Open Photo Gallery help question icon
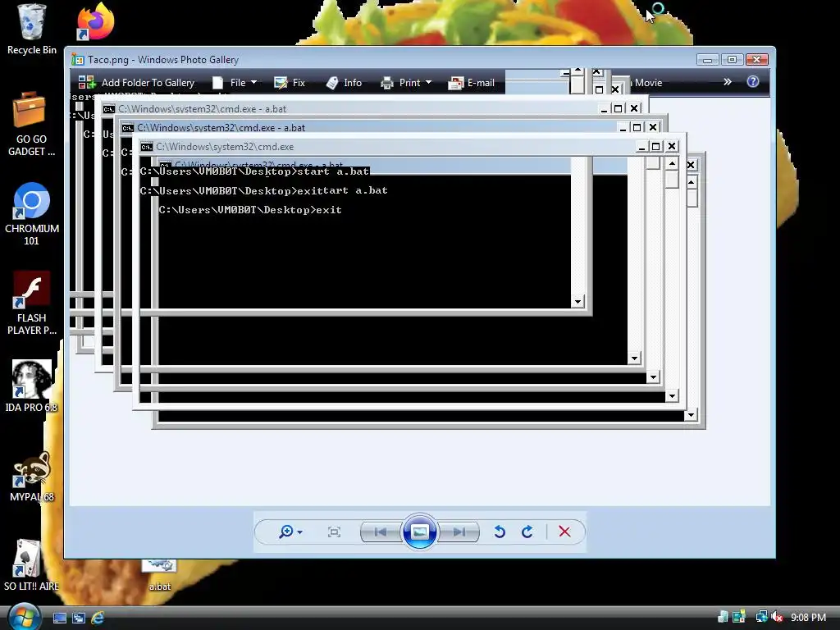Viewport: 840px width, 630px height. click(753, 81)
